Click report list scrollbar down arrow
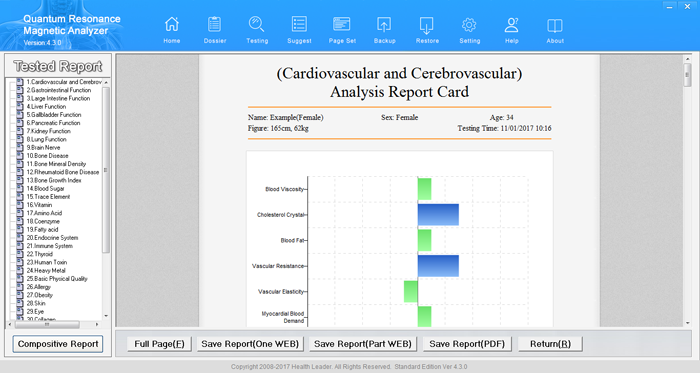700x373 pixels. 106,316
